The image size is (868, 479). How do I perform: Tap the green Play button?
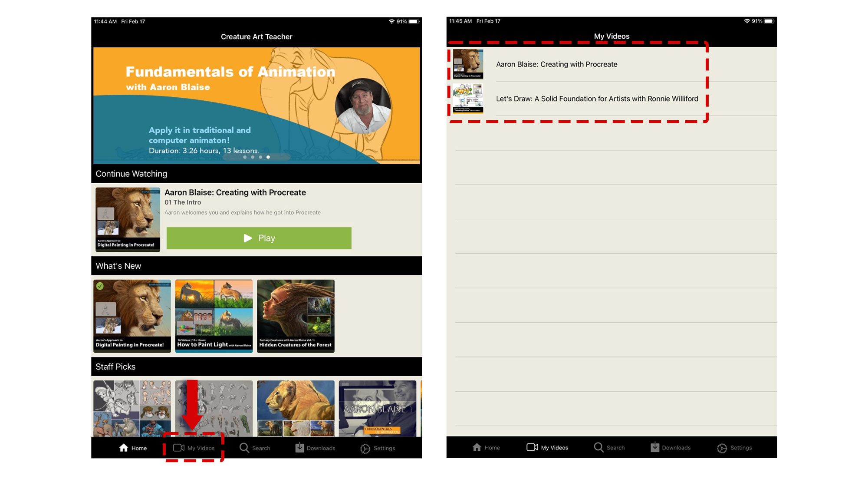point(259,238)
